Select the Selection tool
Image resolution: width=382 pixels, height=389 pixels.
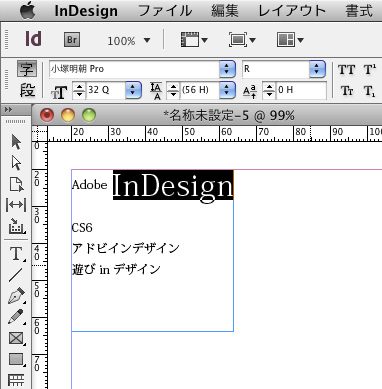click(16, 142)
